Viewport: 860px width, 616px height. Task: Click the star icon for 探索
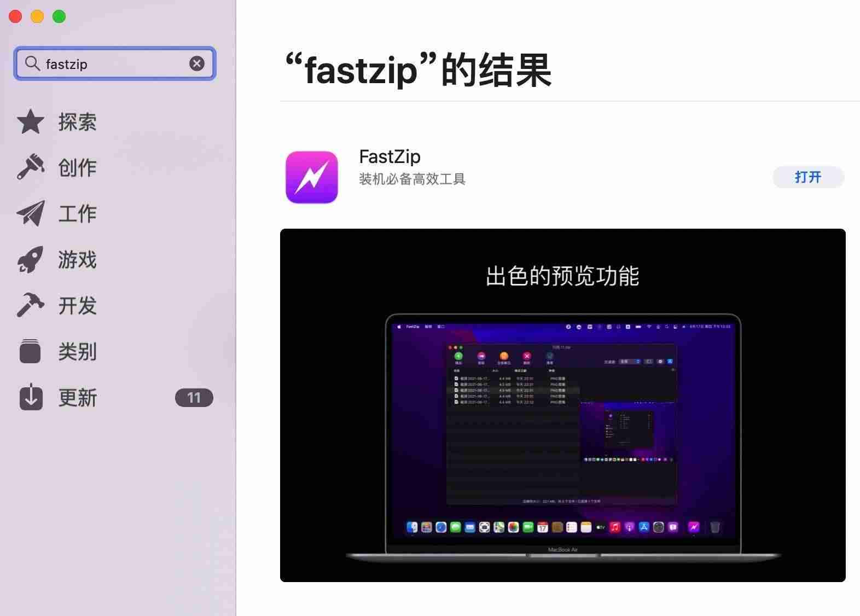coord(31,121)
